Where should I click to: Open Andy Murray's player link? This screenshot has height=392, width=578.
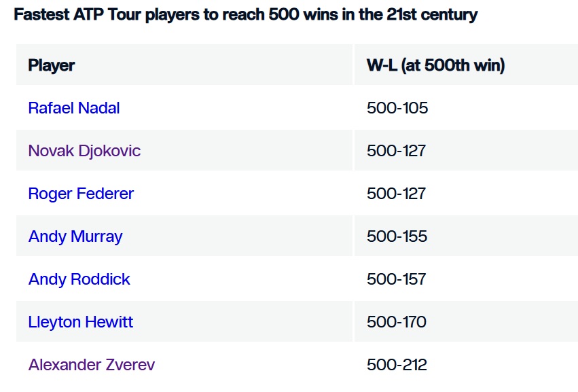tap(75, 236)
